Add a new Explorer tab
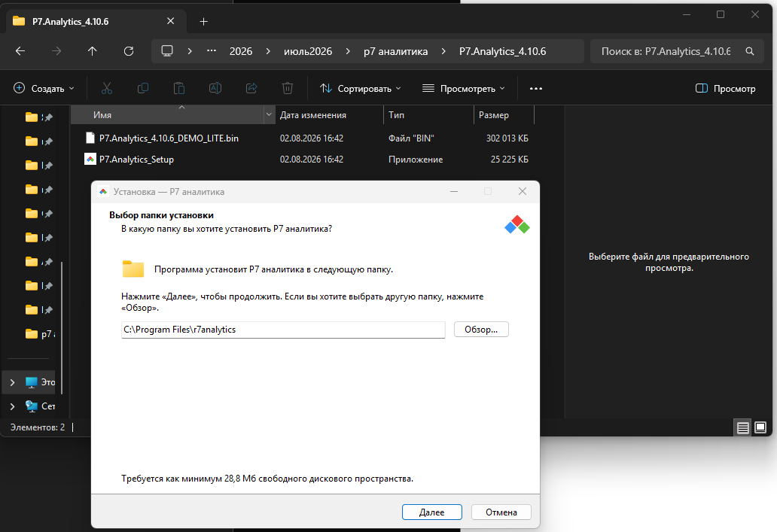Screen dimensions: 777x532 click(x=204, y=21)
